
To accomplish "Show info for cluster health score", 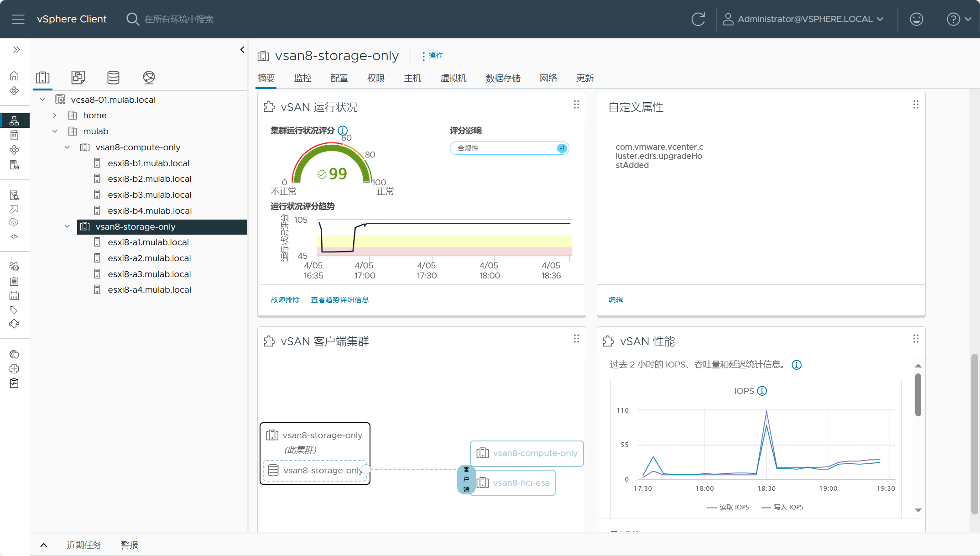I will [343, 131].
